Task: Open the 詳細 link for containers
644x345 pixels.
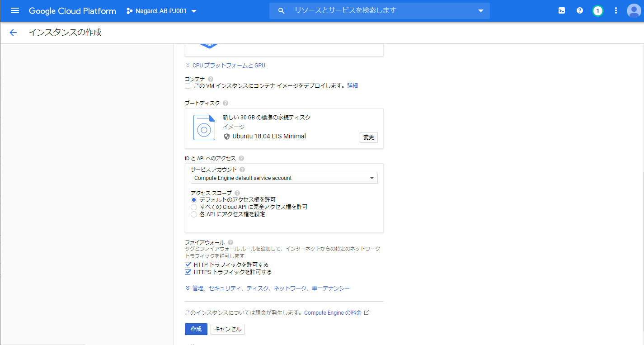Action: [353, 86]
